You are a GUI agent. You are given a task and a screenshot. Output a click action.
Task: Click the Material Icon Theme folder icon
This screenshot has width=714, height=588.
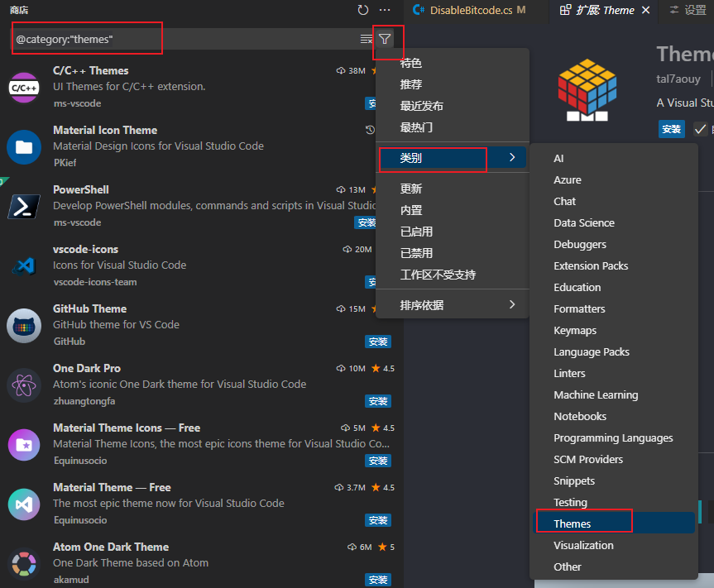[24, 147]
